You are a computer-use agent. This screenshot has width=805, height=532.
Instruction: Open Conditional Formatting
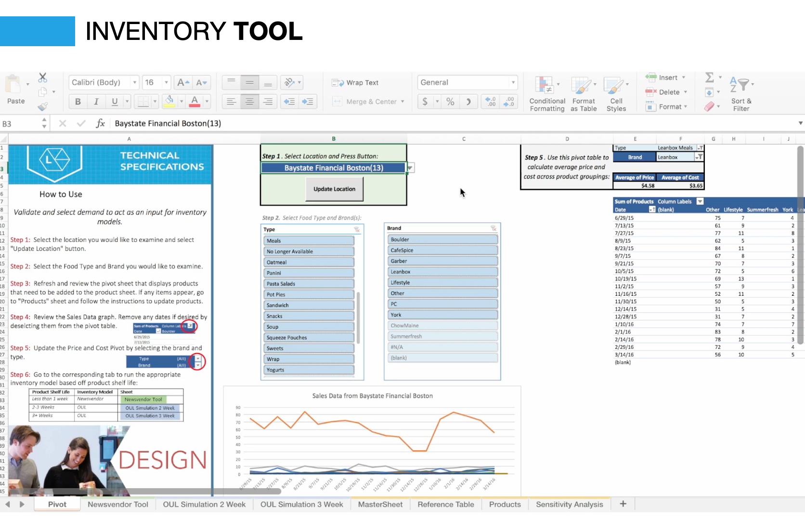pyautogui.click(x=547, y=94)
